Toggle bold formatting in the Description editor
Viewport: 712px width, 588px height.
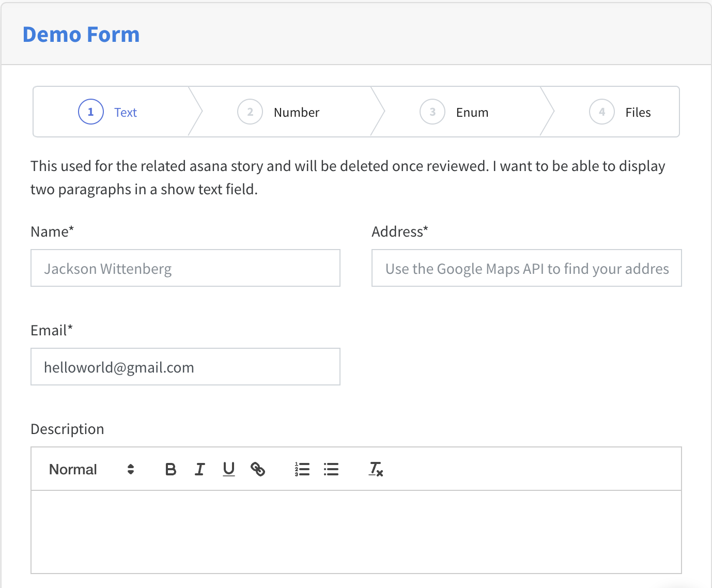171,469
